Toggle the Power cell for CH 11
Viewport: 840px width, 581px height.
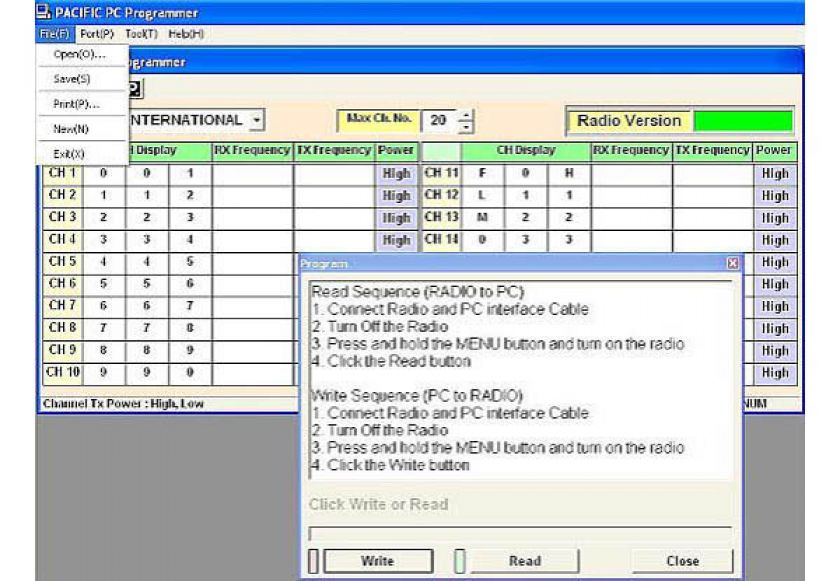point(775,173)
